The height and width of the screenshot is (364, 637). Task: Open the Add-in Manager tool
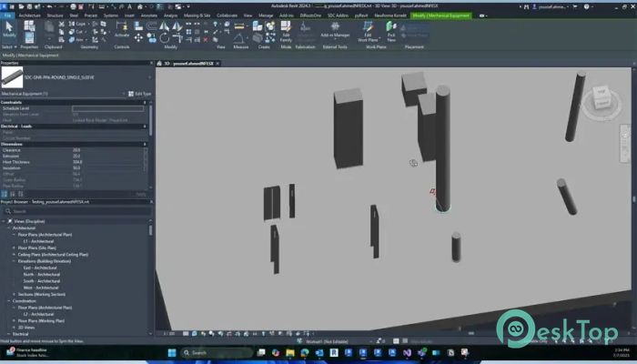(335, 30)
